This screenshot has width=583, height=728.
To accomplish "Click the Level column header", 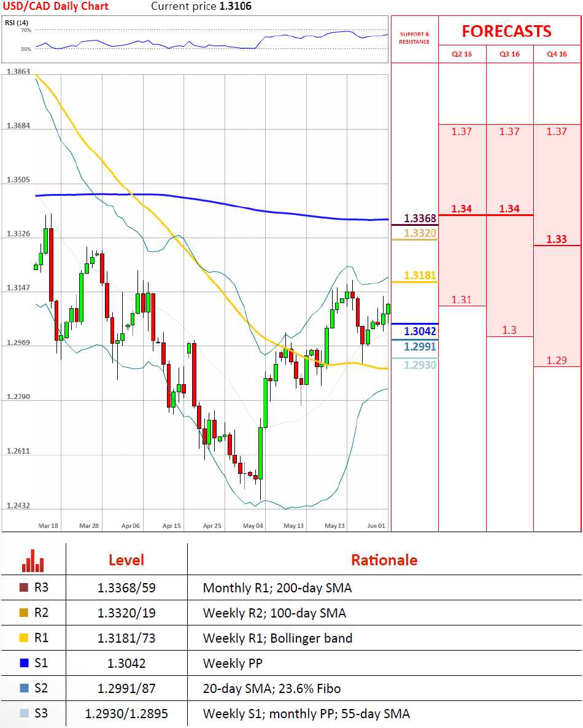I will [126, 560].
